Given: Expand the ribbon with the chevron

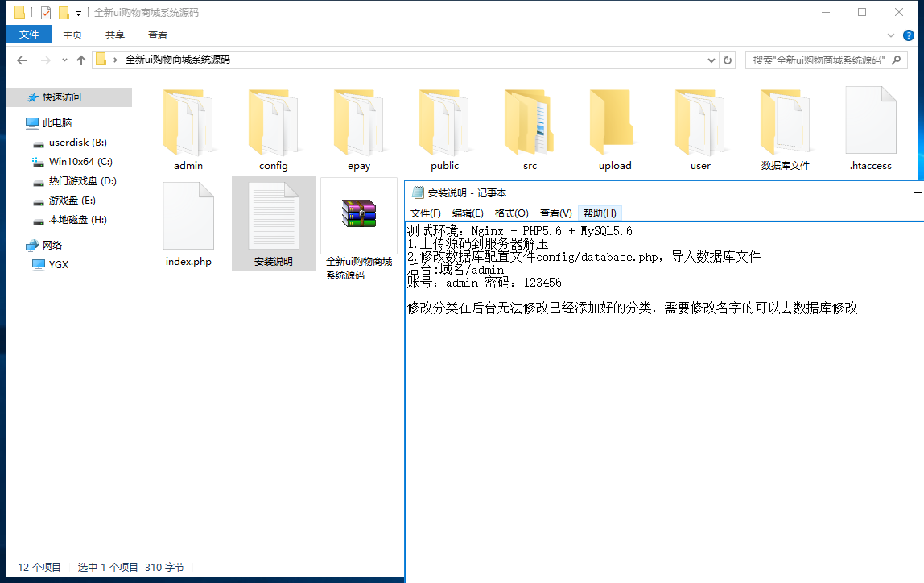Looking at the screenshot, I should click(891, 35).
